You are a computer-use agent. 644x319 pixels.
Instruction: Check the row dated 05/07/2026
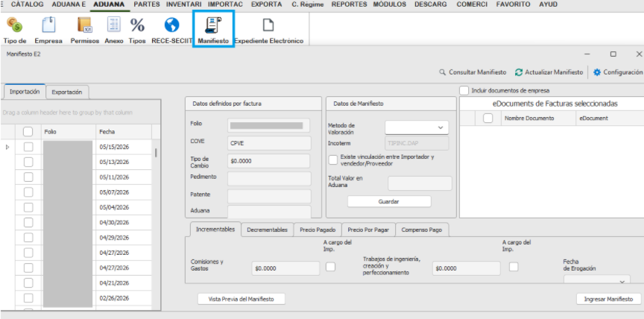coord(28,192)
